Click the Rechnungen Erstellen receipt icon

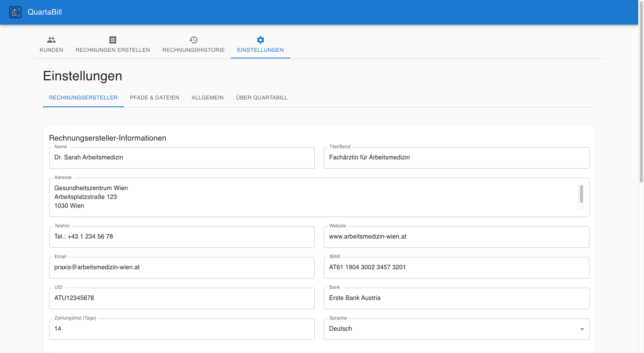click(112, 40)
